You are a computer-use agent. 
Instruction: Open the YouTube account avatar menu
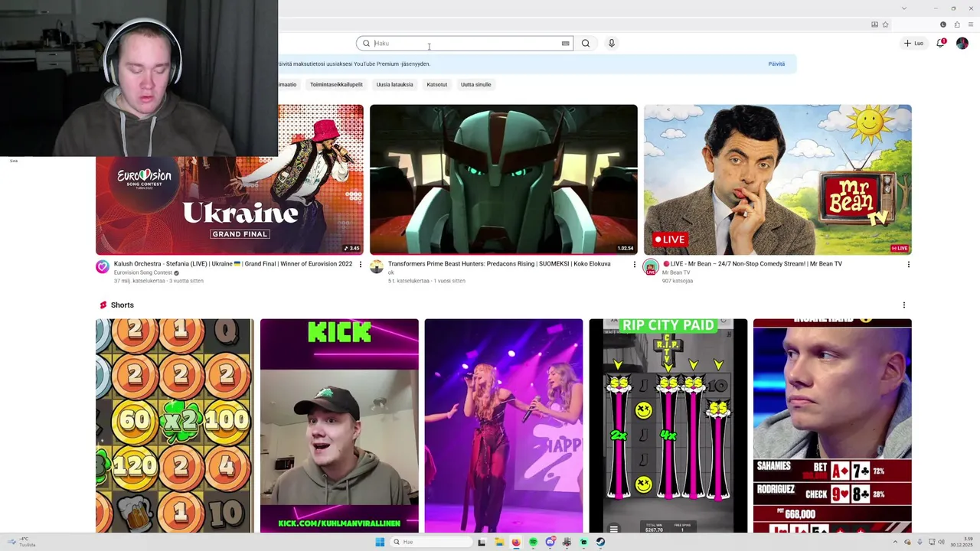coord(962,43)
